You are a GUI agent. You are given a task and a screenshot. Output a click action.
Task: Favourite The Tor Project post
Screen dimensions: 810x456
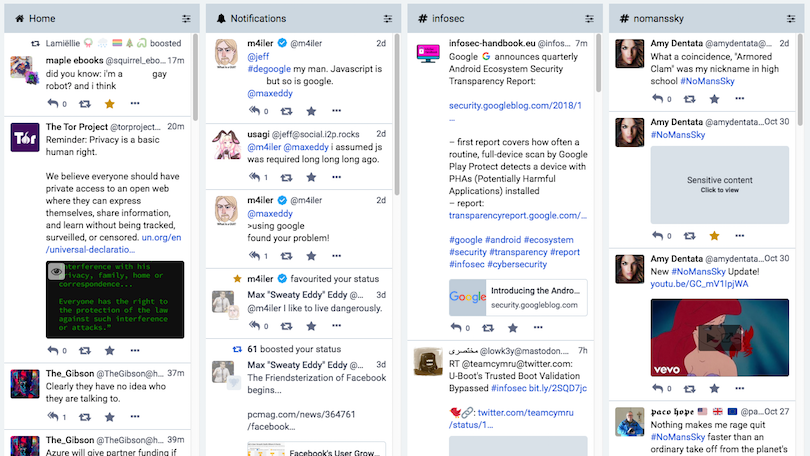pyautogui.click(x=110, y=351)
